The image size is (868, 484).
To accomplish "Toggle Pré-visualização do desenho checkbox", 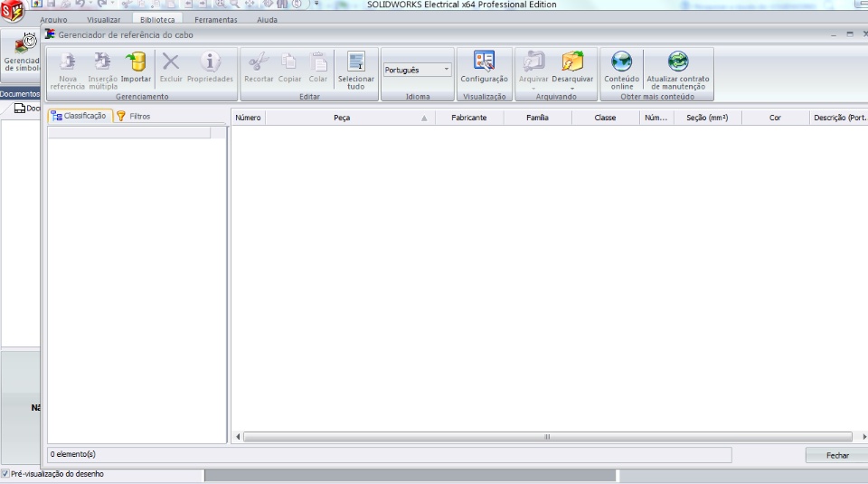I will (5, 474).
